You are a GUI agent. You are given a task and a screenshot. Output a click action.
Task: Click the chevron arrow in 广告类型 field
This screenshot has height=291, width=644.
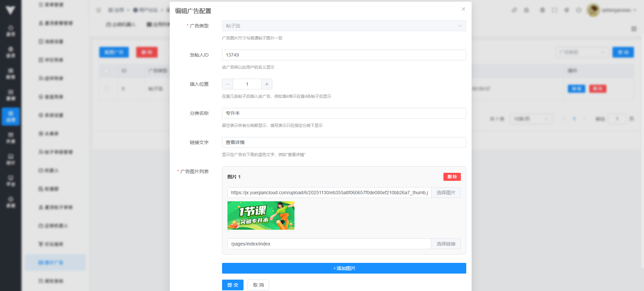coord(460,26)
